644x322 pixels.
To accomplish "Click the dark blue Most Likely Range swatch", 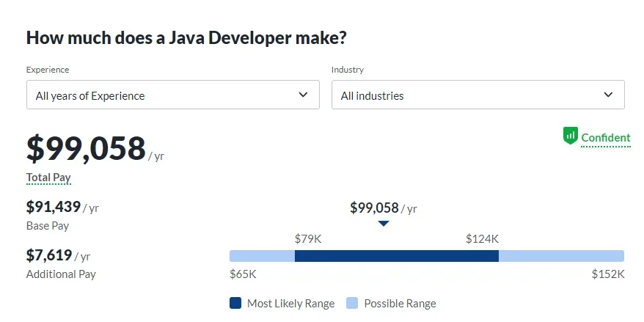I will click(x=235, y=303).
